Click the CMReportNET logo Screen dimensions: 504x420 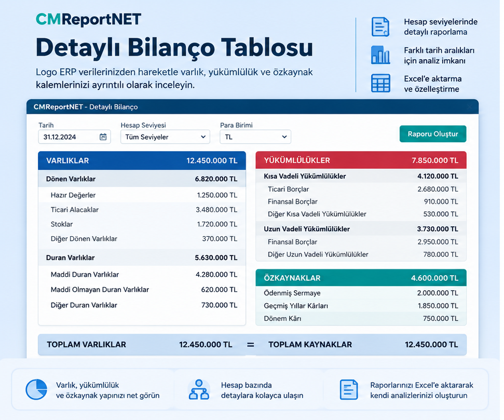[x=88, y=19]
